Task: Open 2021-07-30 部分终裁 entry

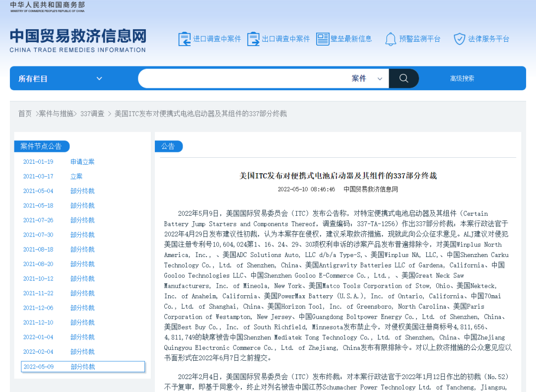Action: [59, 235]
